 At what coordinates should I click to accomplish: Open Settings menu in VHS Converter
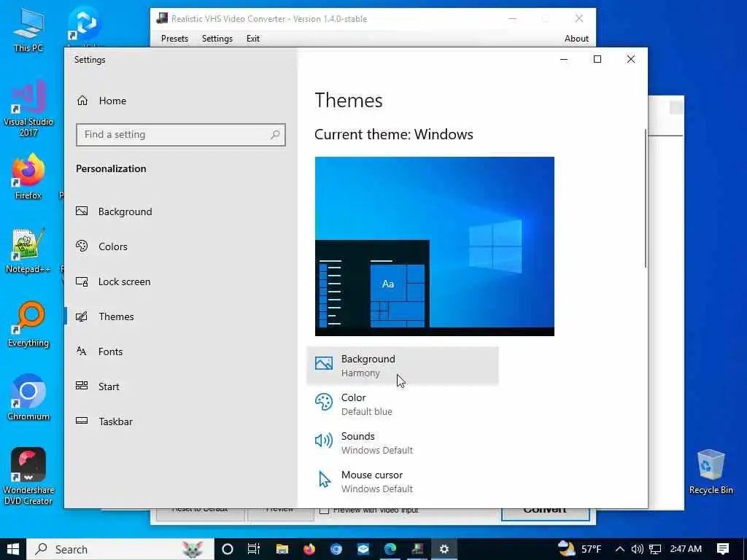click(x=217, y=39)
